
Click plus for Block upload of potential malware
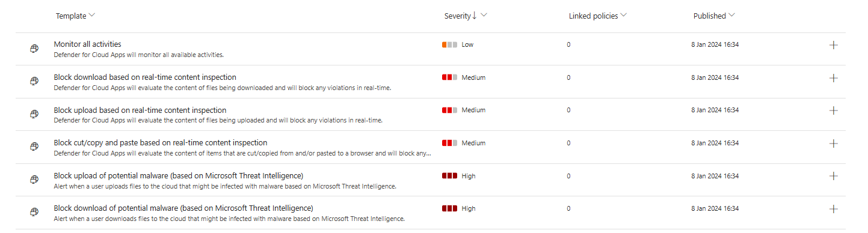pos(833,176)
